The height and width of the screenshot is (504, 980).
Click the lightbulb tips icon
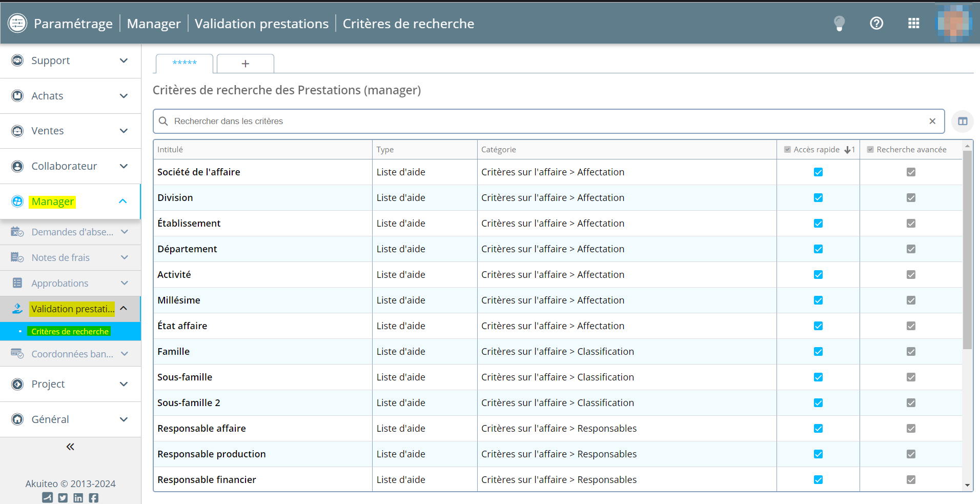[839, 23]
